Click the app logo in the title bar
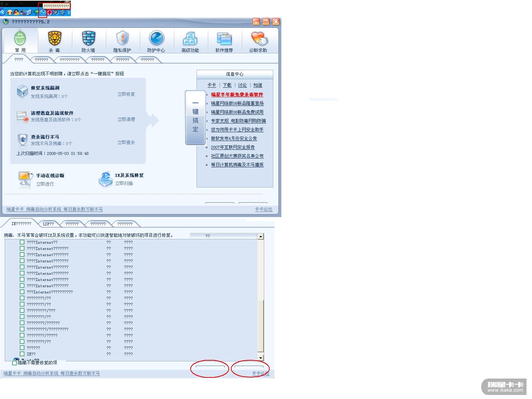The image size is (532, 399). tap(6, 22)
